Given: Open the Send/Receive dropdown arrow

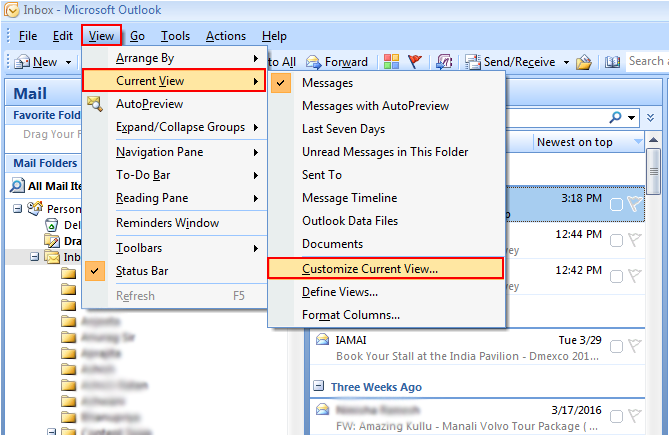Looking at the screenshot, I should [x=566, y=62].
